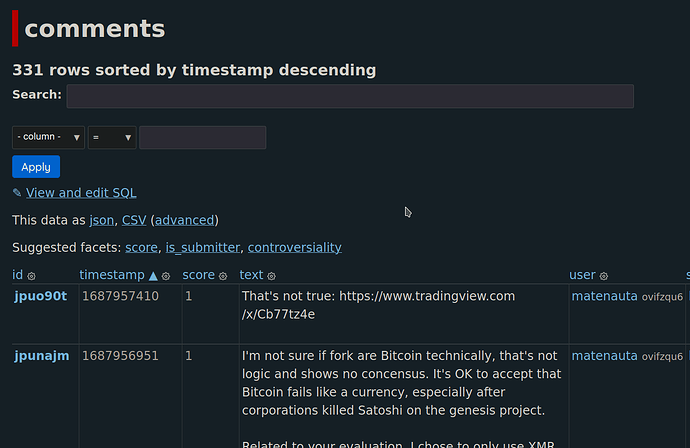Expand the column filter dropdown
The height and width of the screenshot is (448, 690).
click(x=48, y=137)
